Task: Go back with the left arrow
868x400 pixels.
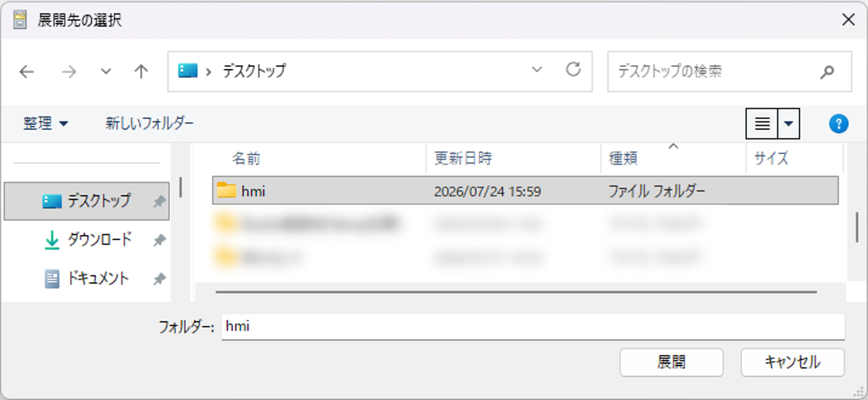Action: pyautogui.click(x=27, y=72)
